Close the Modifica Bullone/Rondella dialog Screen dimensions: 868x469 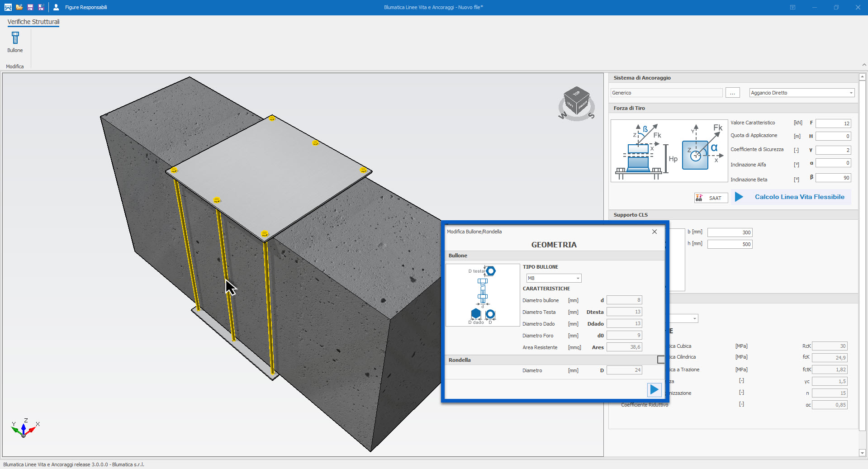pos(654,232)
